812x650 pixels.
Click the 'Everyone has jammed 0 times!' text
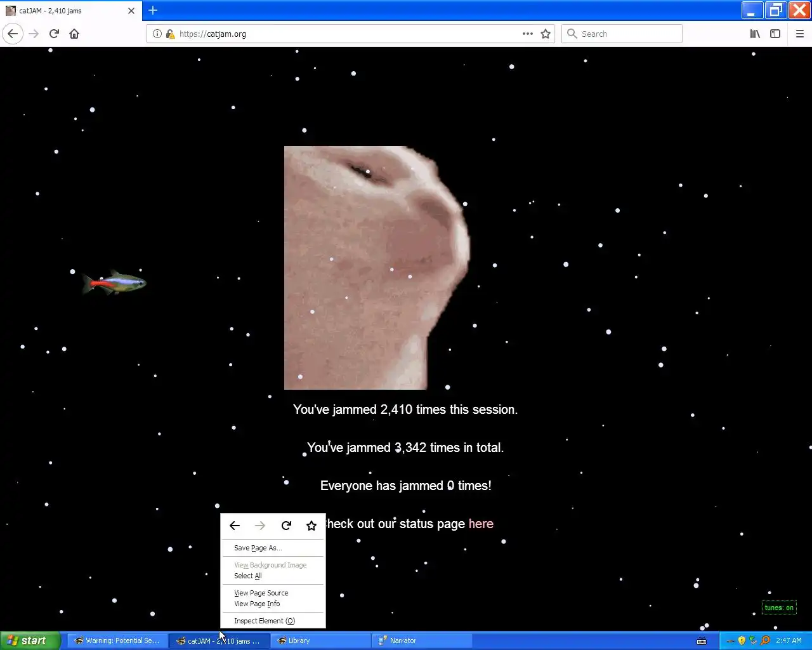[x=405, y=486]
